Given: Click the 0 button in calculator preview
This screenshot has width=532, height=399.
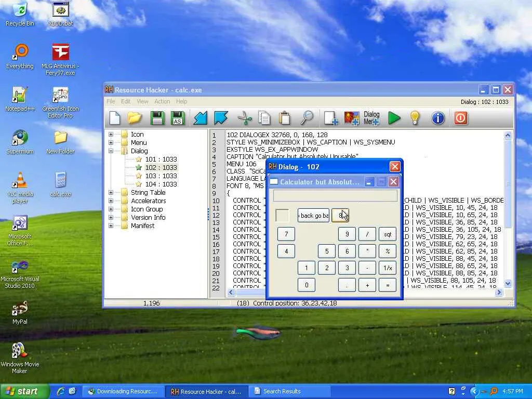Looking at the screenshot, I should coord(307,285).
